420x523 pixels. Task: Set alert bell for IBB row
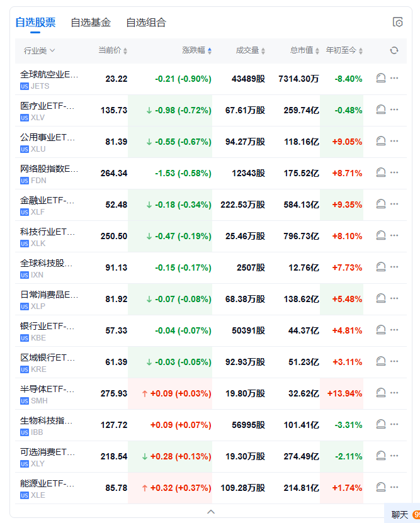click(x=380, y=424)
